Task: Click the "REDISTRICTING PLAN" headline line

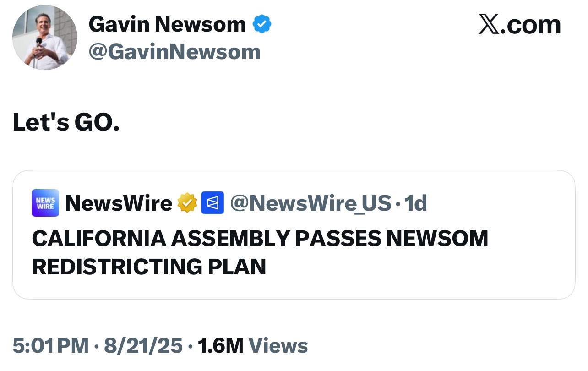Action: (149, 267)
